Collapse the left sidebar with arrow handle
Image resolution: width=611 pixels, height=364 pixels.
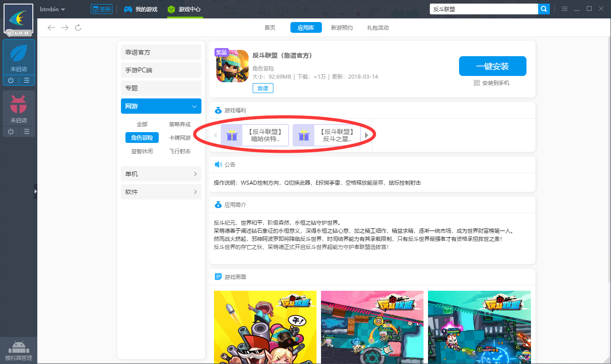(36, 191)
